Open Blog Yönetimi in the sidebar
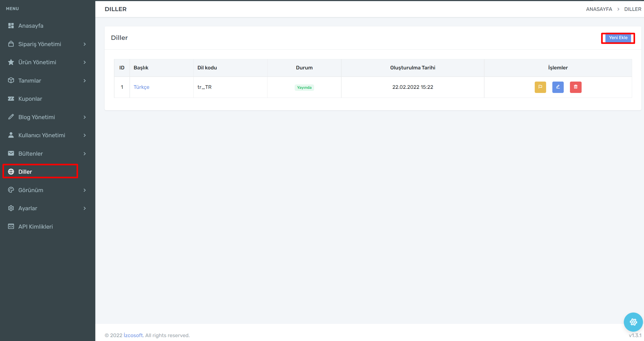Image resolution: width=644 pixels, height=341 pixels. tap(37, 117)
